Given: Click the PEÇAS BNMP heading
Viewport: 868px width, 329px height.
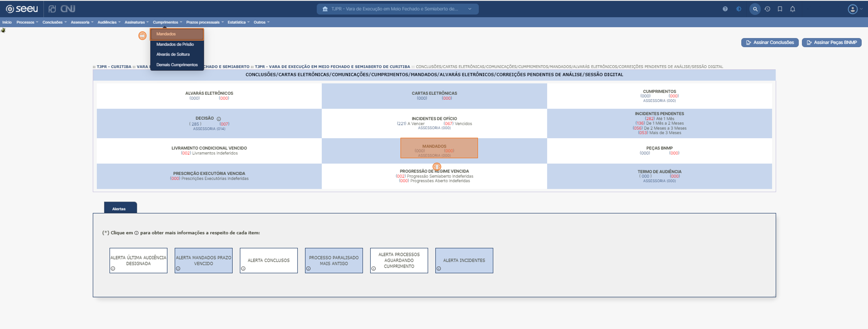Looking at the screenshot, I should tap(660, 148).
